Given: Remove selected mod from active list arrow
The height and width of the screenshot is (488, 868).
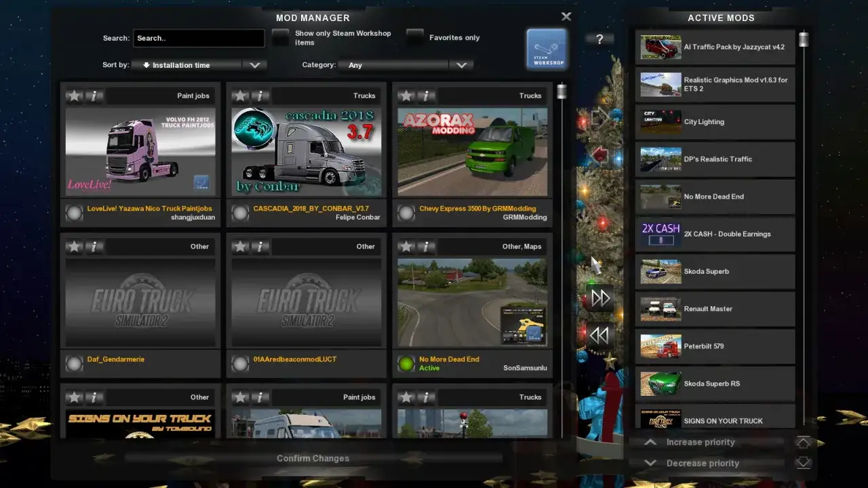Looking at the screenshot, I should click(x=600, y=156).
